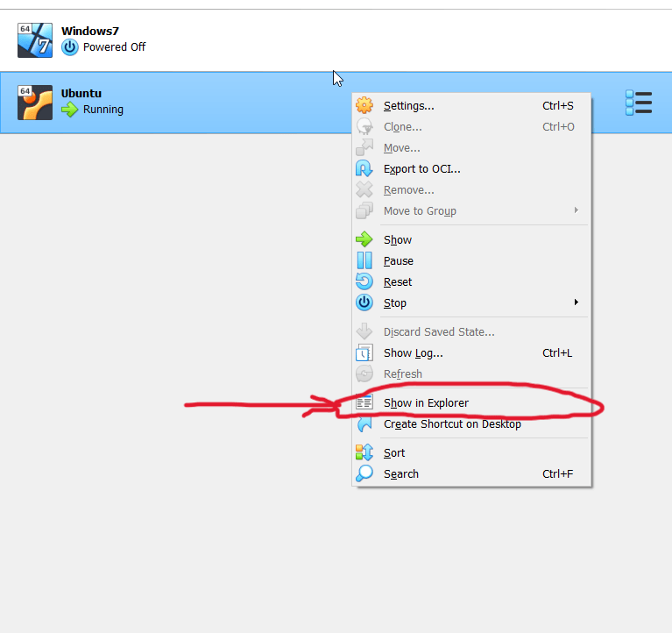
Task: Click the Powered Off status text
Action: (114, 47)
